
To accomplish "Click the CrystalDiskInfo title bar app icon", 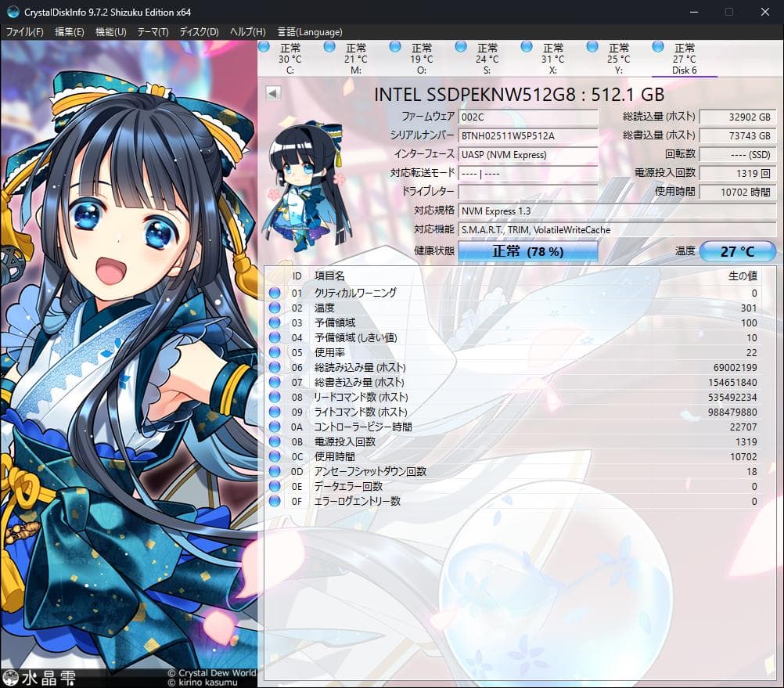I will (13, 12).
